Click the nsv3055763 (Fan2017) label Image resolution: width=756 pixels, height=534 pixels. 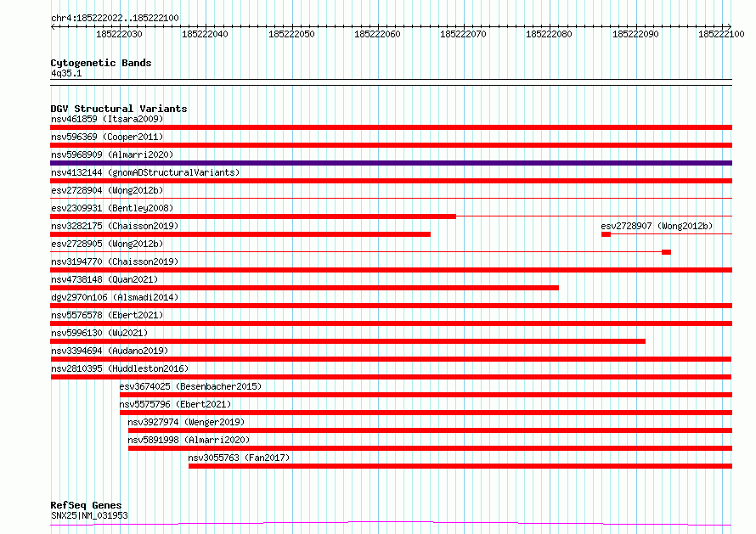pyautogui.click(x=239, y=458)
